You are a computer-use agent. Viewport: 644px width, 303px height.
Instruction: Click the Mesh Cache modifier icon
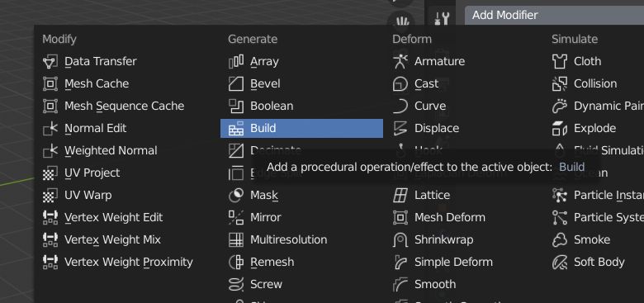click(x=50, y=83)
